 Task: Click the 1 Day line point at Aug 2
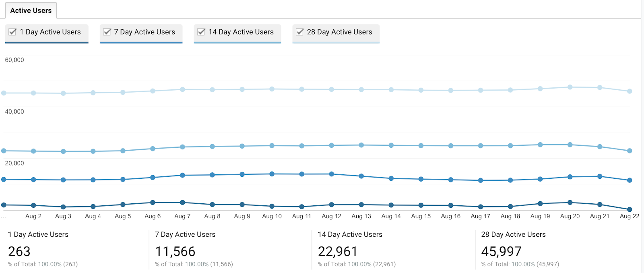pos(33,205)
